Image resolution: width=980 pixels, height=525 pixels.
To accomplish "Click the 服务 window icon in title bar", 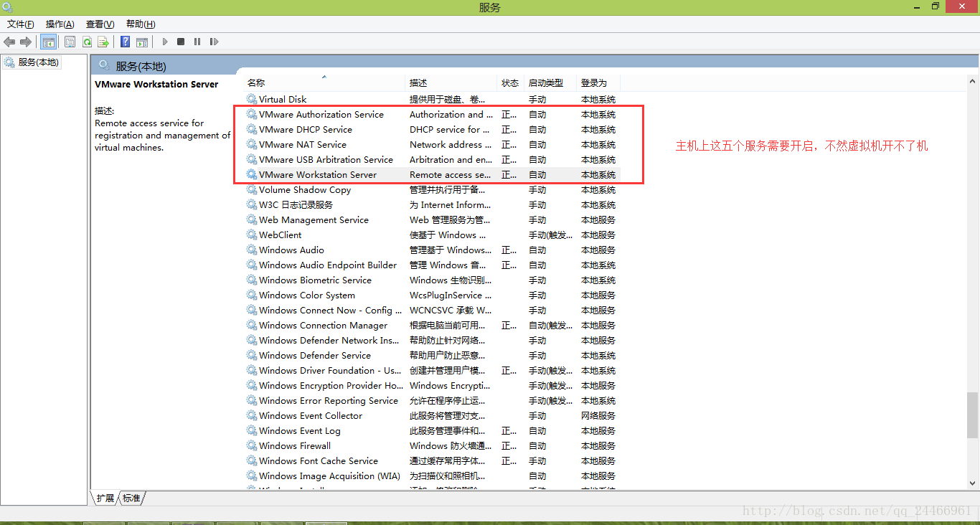I will 7,7.
